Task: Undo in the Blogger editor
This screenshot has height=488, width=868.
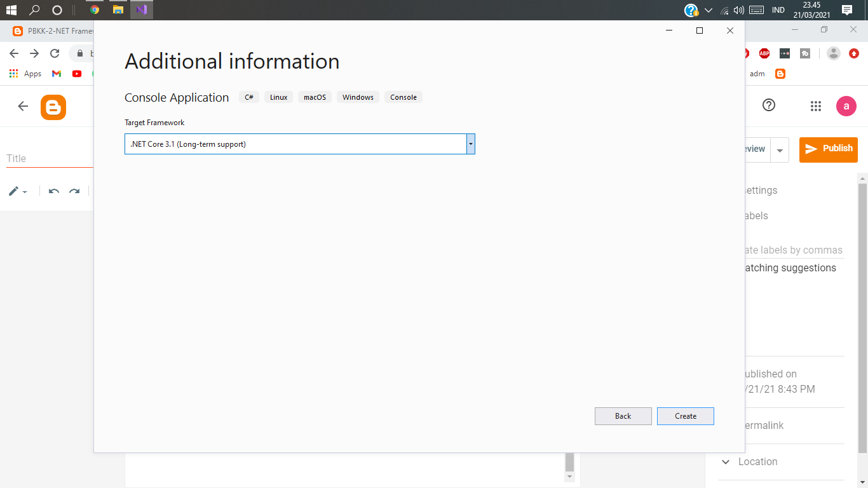Action: (54, 191)
